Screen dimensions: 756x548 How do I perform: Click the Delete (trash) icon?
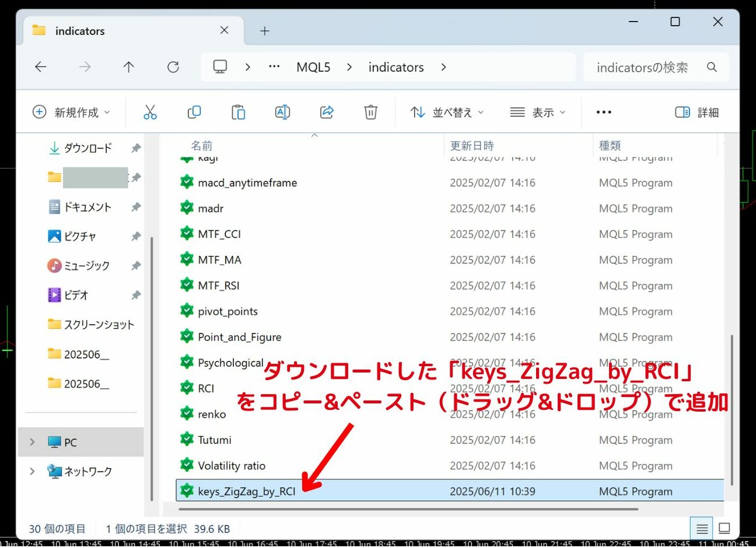click(x=370, y=112)
